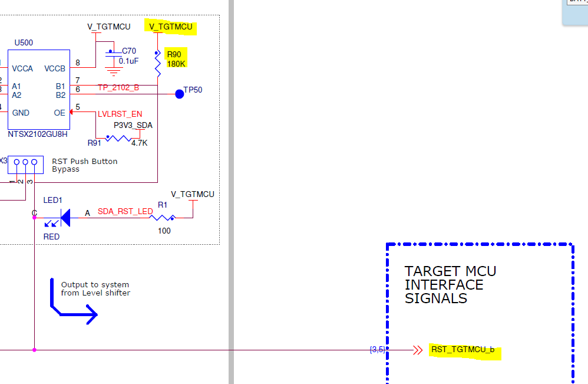588x384 pixels.
Task: Select pin number 8 of U500
Action: tap(78, 63)
